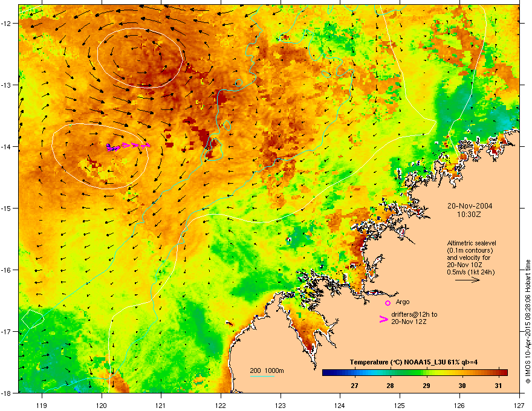Click the latitude axis label -15

click(x=6, y=208)
